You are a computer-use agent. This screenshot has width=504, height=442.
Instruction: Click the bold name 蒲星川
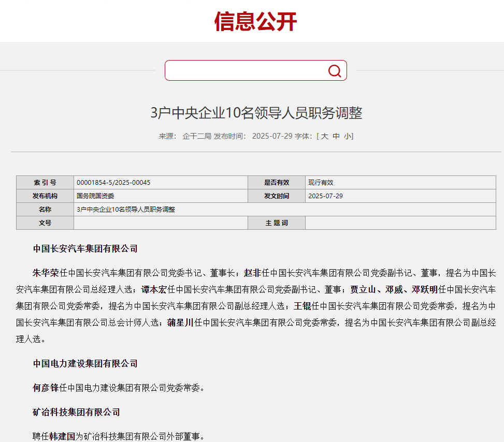180,322
